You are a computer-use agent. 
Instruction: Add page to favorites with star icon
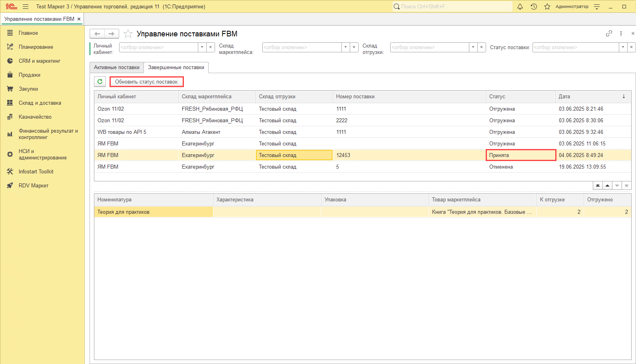tap(128, 34)
